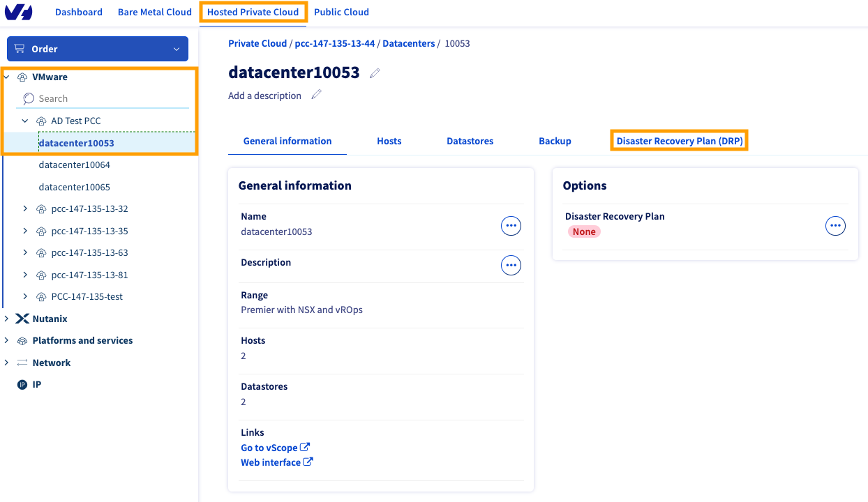The width and height of the screenshot is (868, 502).
Task: Select datacenter10053 in the tree
Action: click(x=77, y=143)
